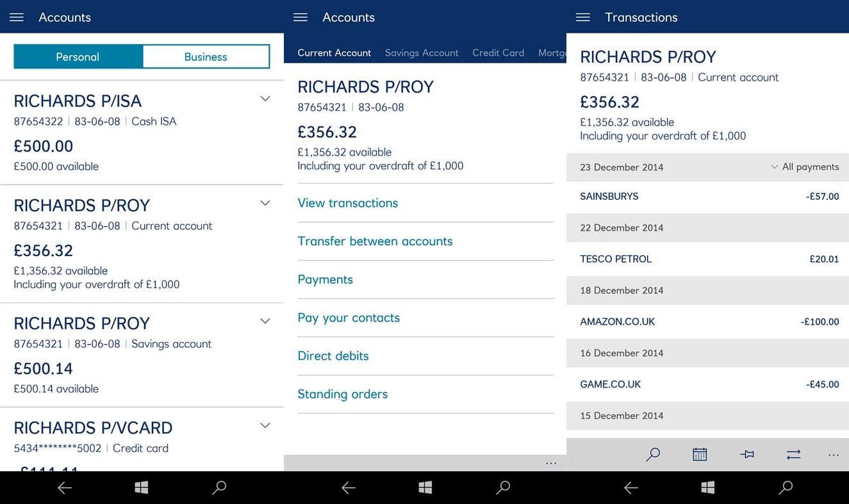Expand the Savings account chevron in list
The width and height of the screenshot is (849, 504).
(x=265, y=321)
